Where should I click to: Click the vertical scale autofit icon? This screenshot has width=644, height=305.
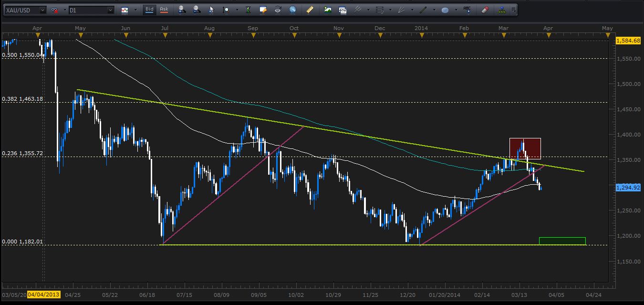249,10
